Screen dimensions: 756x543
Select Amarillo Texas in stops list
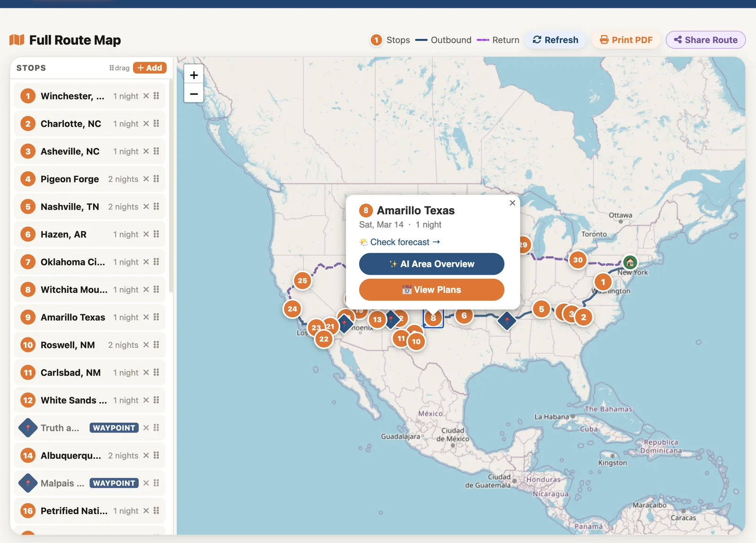pyautogui.click(x=89, y=317)
